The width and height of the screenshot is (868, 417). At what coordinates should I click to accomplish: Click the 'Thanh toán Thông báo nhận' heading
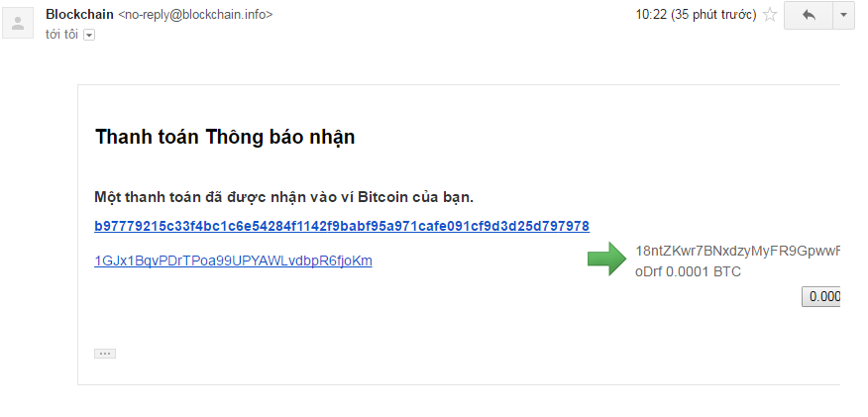(225, 137)
